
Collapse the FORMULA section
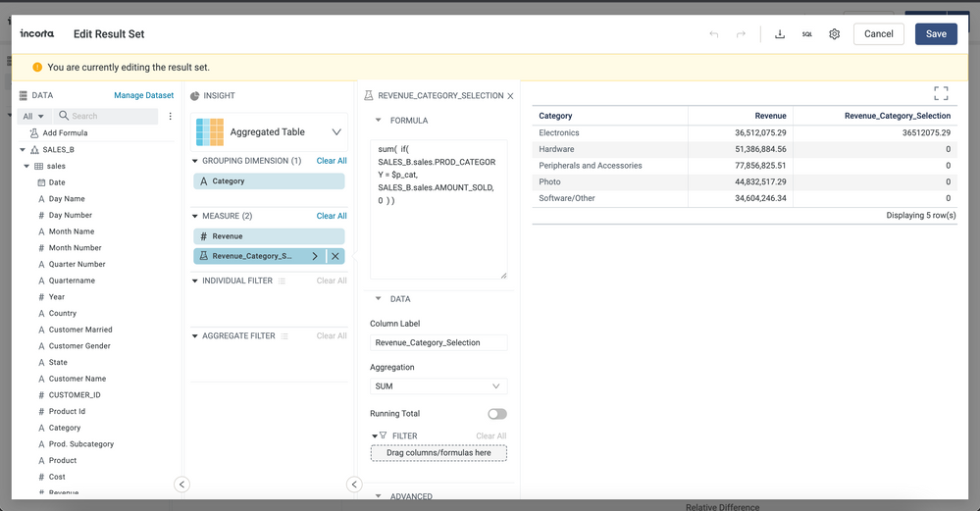379,121
